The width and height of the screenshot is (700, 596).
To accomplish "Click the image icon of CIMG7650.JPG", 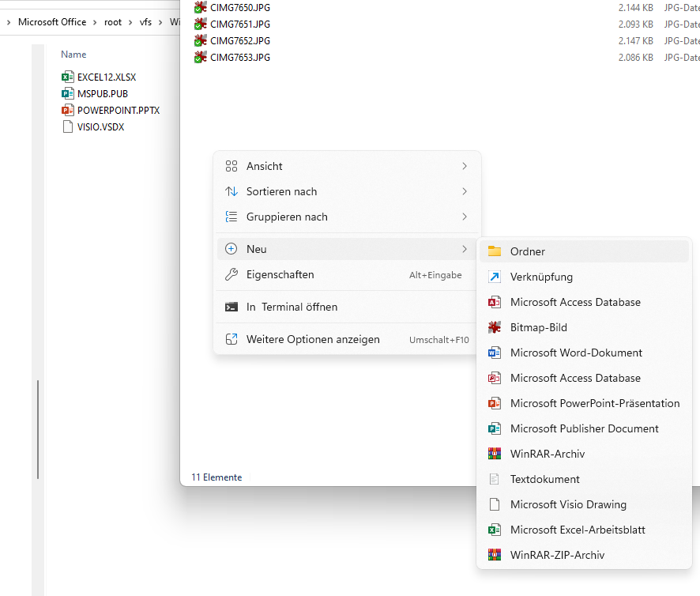I will click(201, 7).
